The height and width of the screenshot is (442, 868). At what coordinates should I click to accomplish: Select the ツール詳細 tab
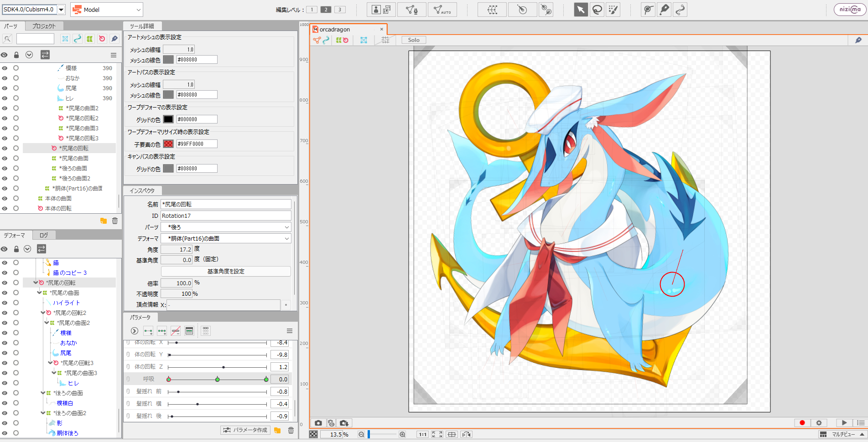[142, 26]
